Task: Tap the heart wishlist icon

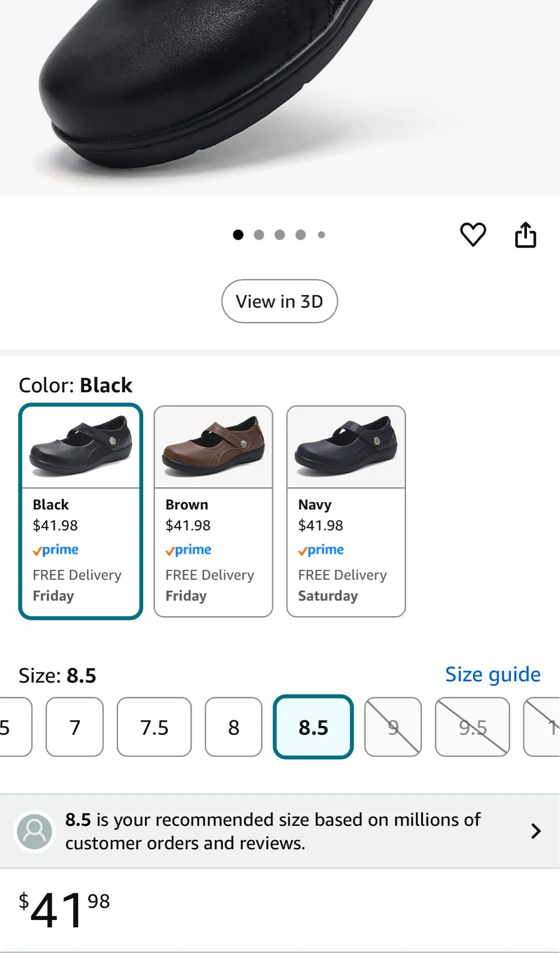Action: (x=473, y=235)
